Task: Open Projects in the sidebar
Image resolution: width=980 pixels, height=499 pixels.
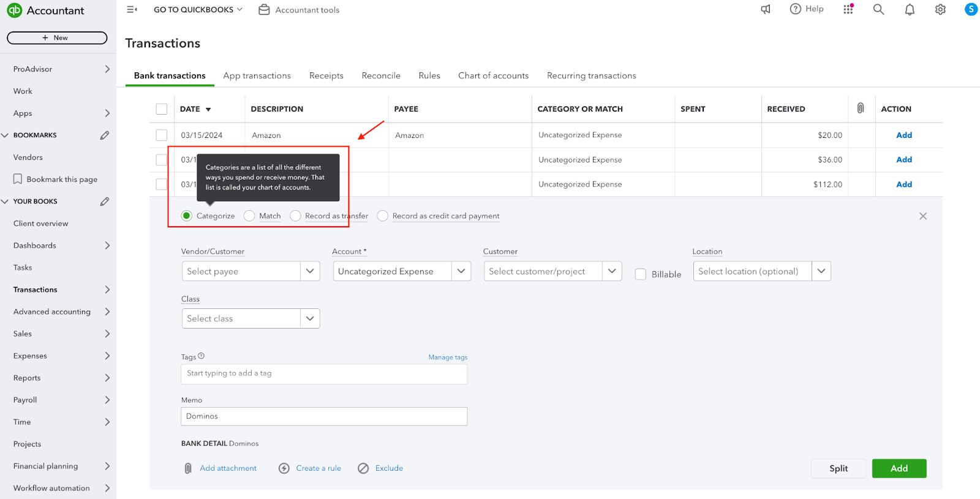Action: click(28, 444)
